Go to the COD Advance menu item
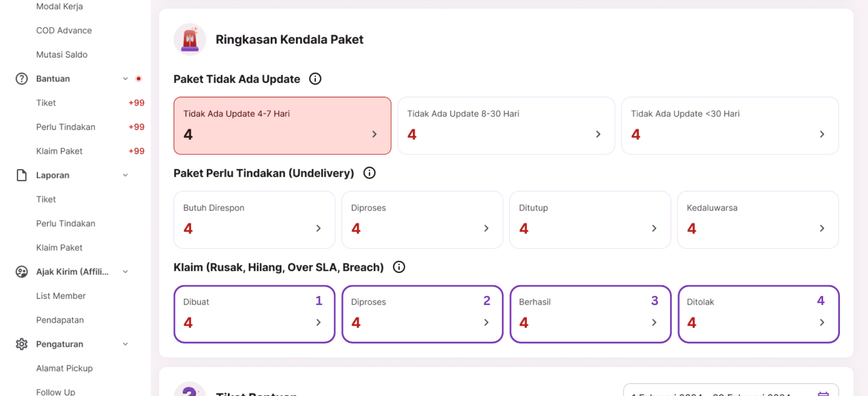The image size is (868, 396). click(x=64, y=30)
